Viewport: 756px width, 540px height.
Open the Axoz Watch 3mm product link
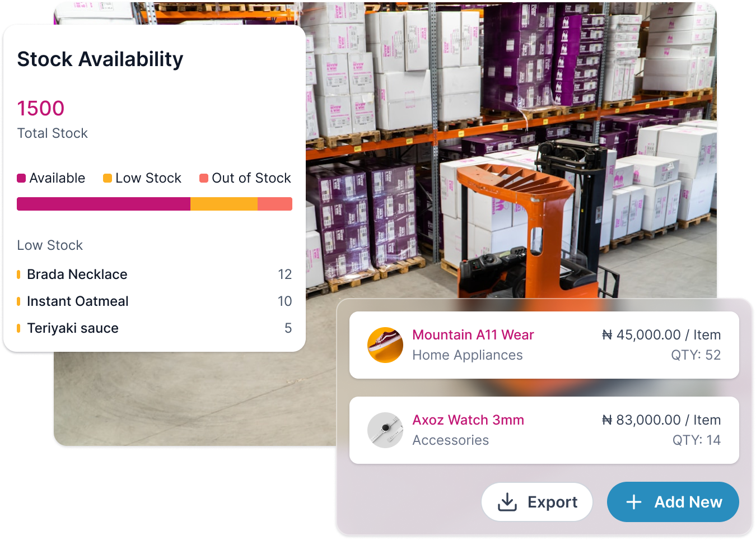pyautogui.click(x=468, y=420)
